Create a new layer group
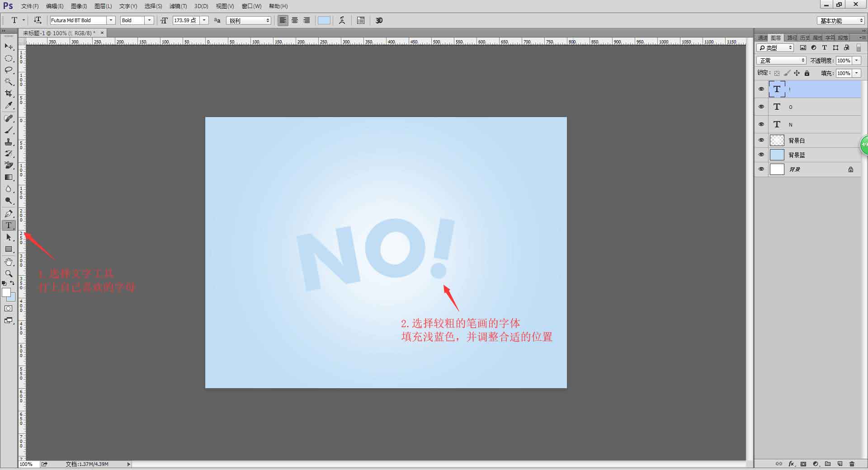The width and height of the screenshot is (868, 470). click(x=828, y=464)
